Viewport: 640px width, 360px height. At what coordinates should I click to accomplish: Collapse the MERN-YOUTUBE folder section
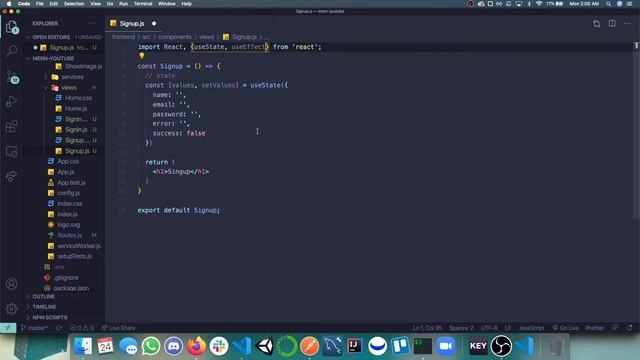(x=64, y=58)
